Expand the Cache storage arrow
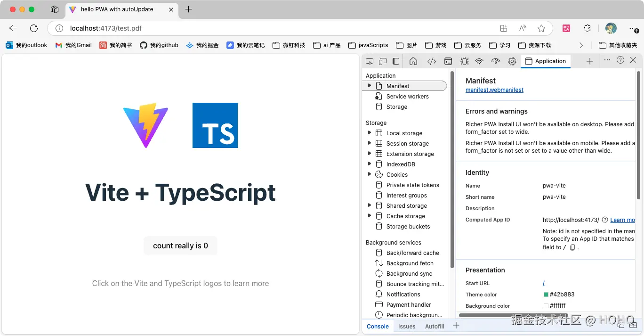 point(370,216)
